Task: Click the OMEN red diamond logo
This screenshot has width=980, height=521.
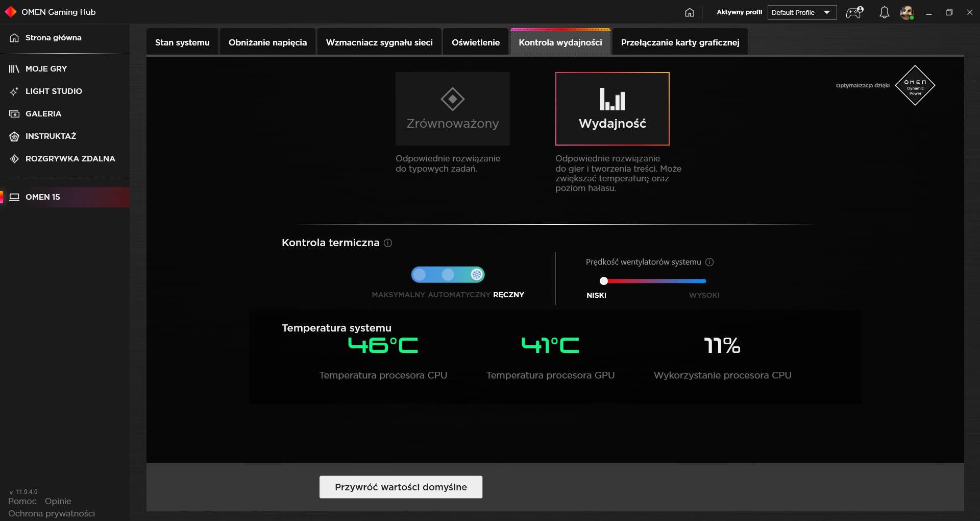Action: (10, 12)
